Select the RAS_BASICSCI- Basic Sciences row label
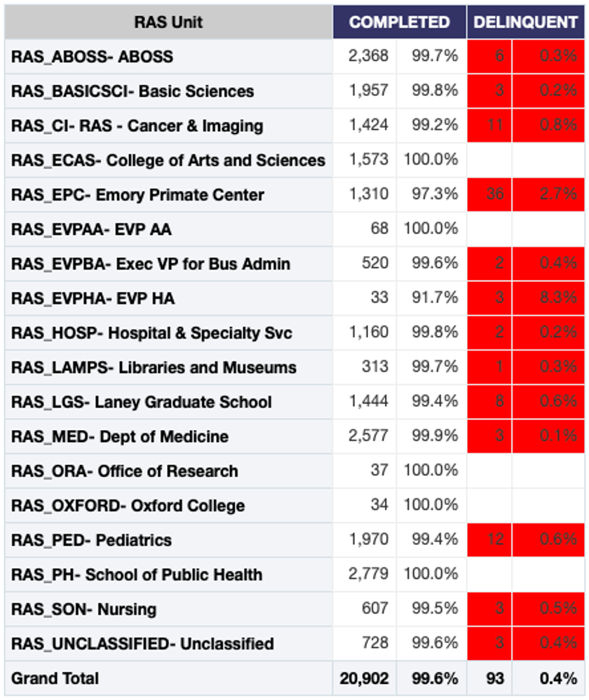This screenshot has width=589, height=700. (x=133, y=91)
